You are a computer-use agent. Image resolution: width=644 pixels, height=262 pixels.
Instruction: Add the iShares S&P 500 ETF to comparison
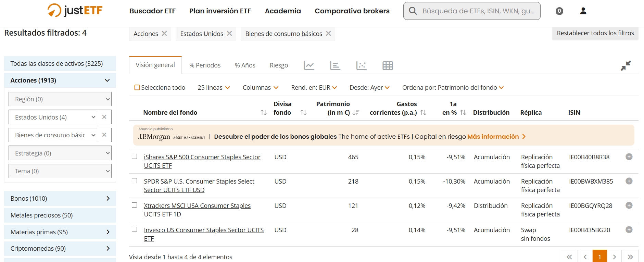pyautogui.click(x=629, y=157)
